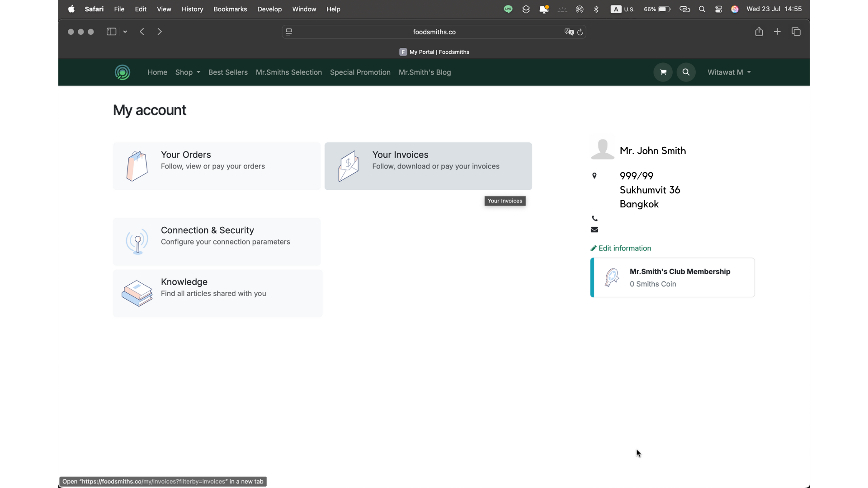868x488 pixels.
Task: Switch to Mr.Smiths Selection tab
Action: (x=288, y=72)
